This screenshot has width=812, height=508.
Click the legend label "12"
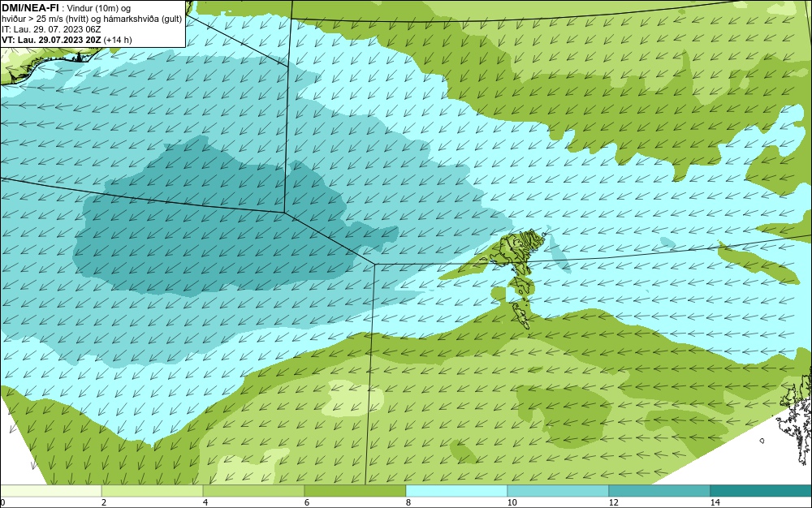614,502
